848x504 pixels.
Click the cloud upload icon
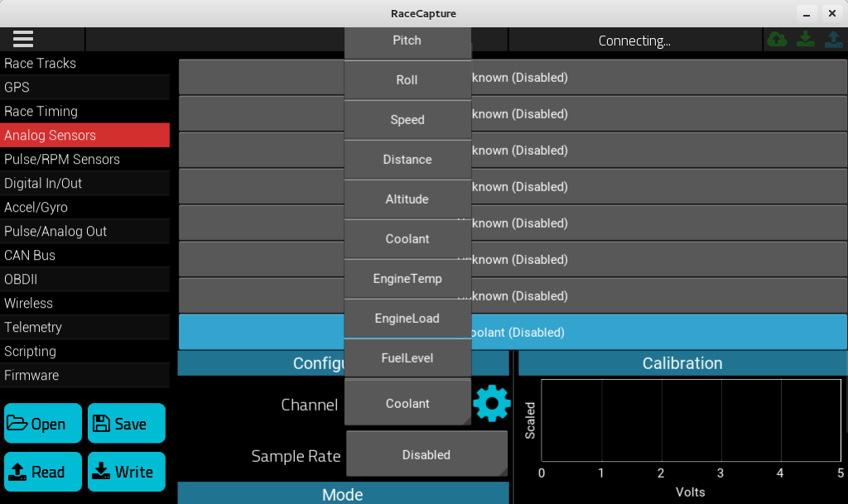(777, 40)
